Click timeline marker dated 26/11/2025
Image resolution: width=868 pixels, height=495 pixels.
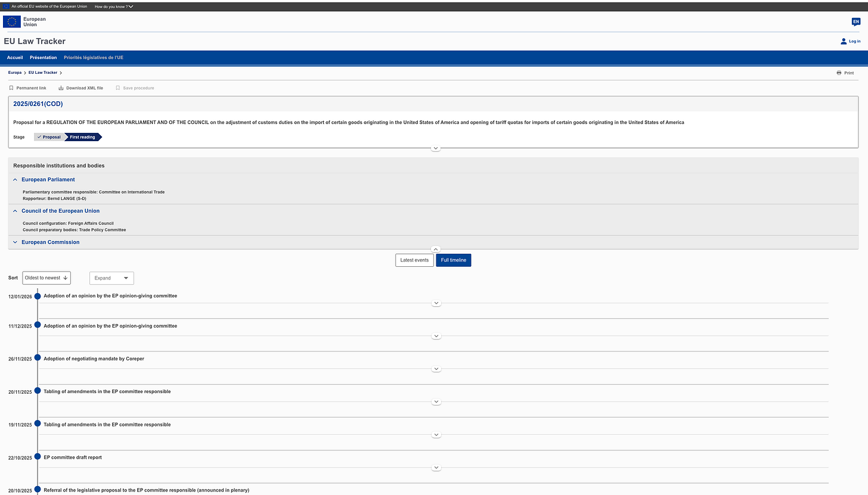click(x=38, y=358)
